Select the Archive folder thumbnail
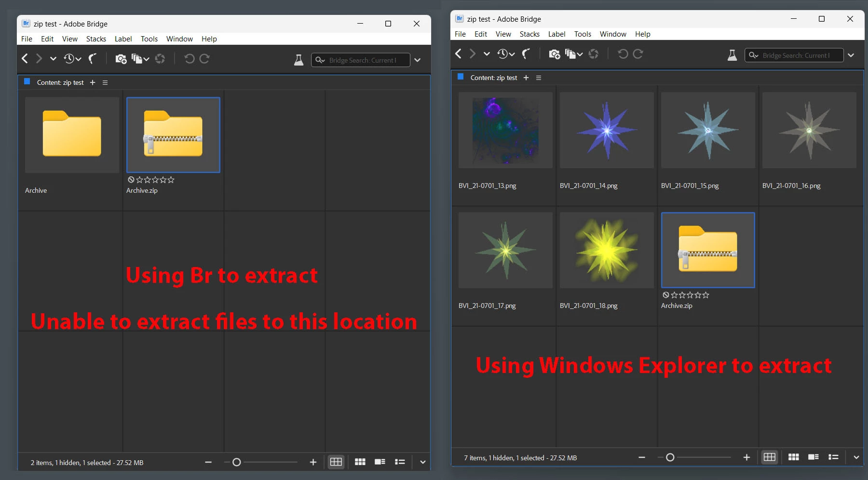Viewport: 868px width, 480px height. click(72, 135)
